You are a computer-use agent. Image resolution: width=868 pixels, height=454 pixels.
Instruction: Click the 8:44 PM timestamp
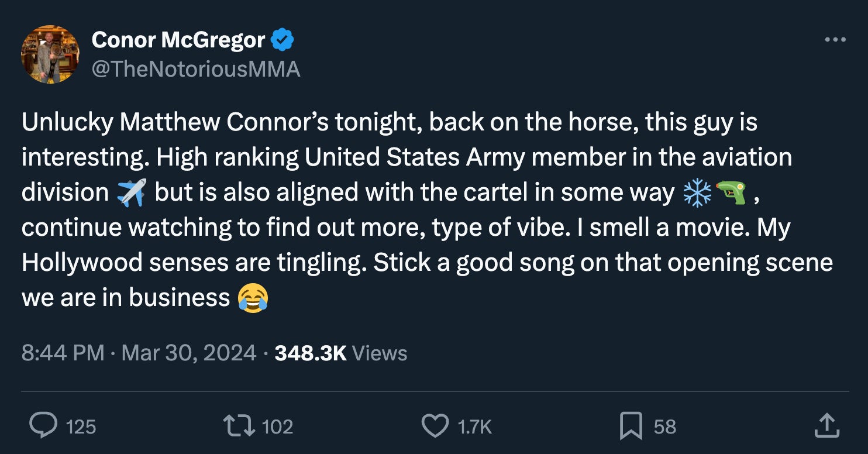click(63, 353)
